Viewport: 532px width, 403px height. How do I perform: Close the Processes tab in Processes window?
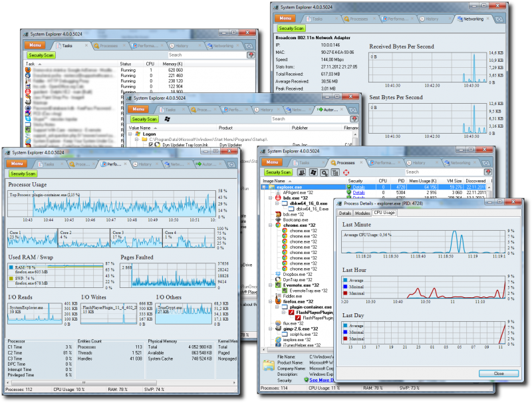pos(362,162)
